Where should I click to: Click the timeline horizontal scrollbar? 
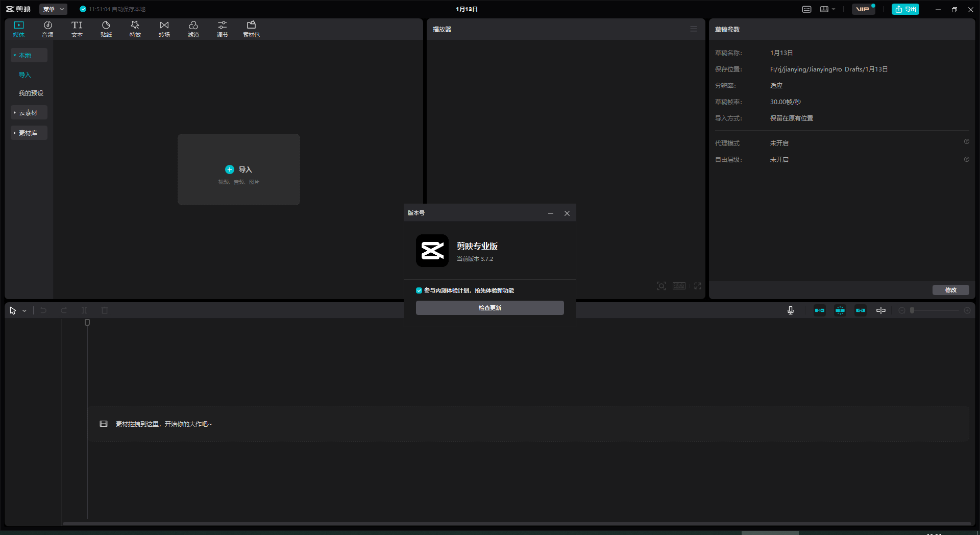(517, 523)
